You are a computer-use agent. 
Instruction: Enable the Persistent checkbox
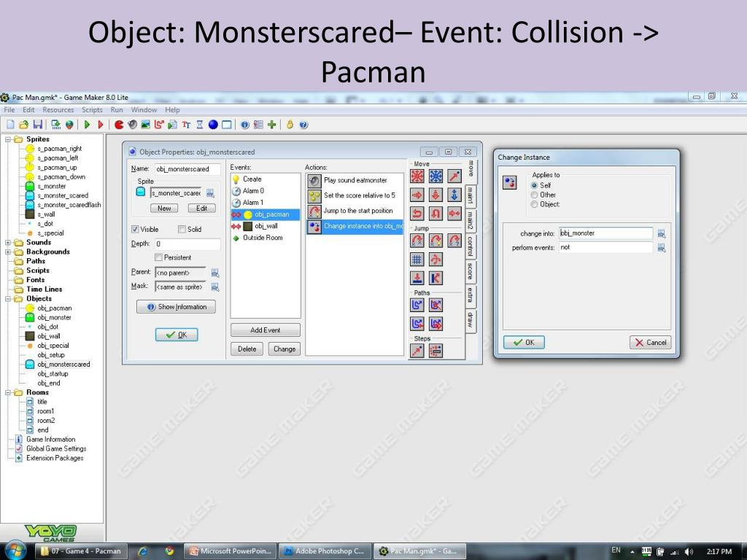click(158, 257)
